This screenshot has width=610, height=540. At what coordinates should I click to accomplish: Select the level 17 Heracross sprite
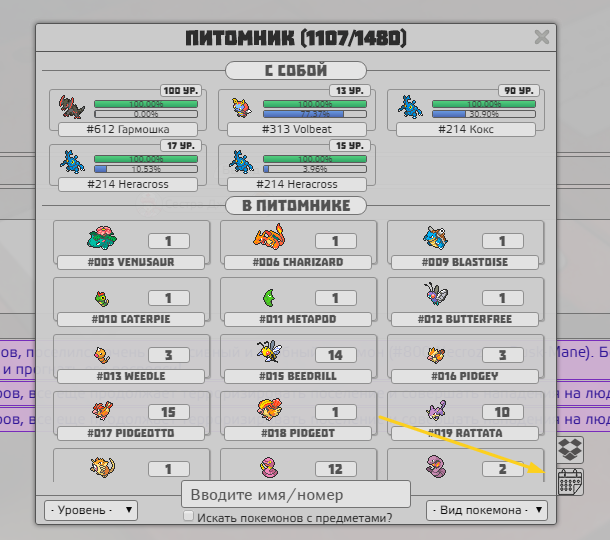tap(72, 162)
